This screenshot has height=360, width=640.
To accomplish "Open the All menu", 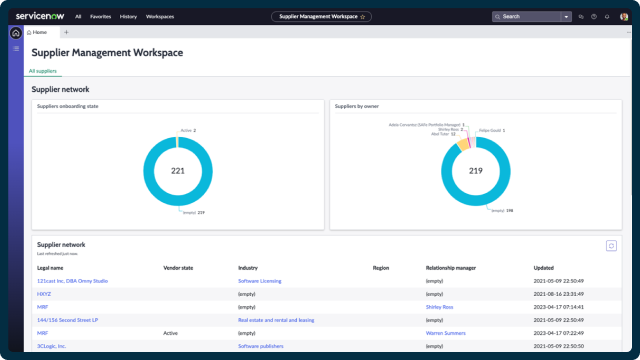I will click(78, 17).
